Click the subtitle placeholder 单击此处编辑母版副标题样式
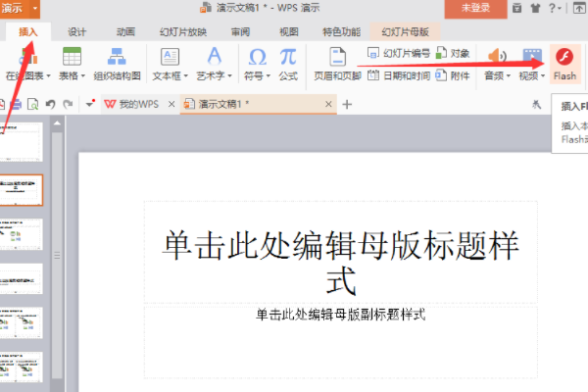Image resolution: width=588 pixels, height=392 pixels. coord(340,342)
